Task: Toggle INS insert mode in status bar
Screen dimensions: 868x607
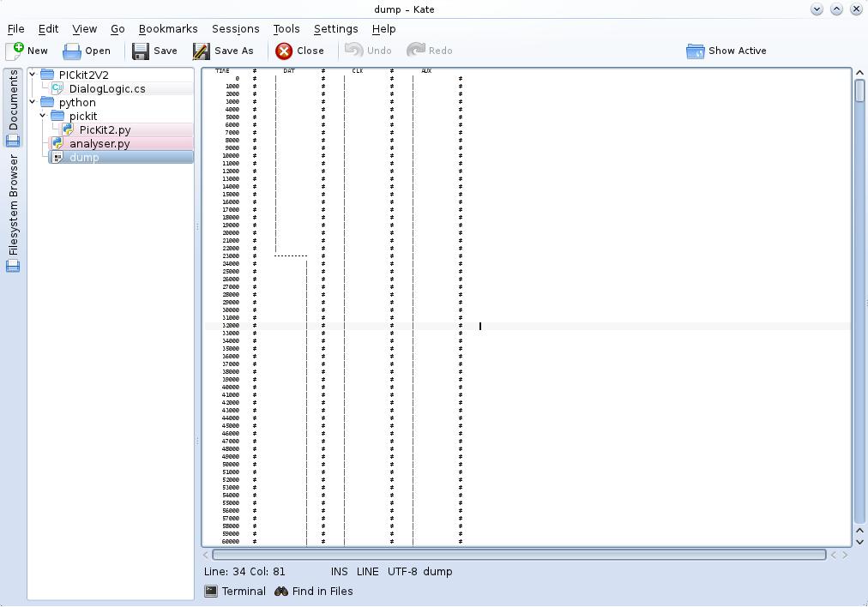Action: (x=340, y=572)
